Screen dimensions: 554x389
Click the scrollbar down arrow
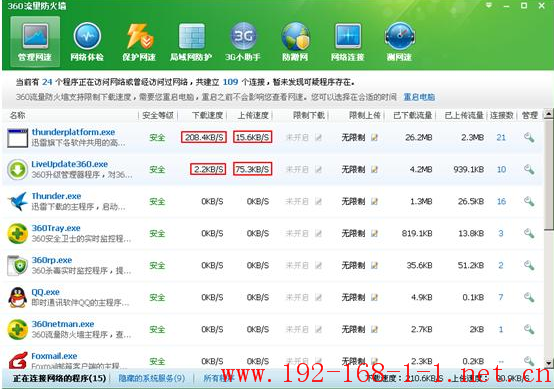coord(548,363)
